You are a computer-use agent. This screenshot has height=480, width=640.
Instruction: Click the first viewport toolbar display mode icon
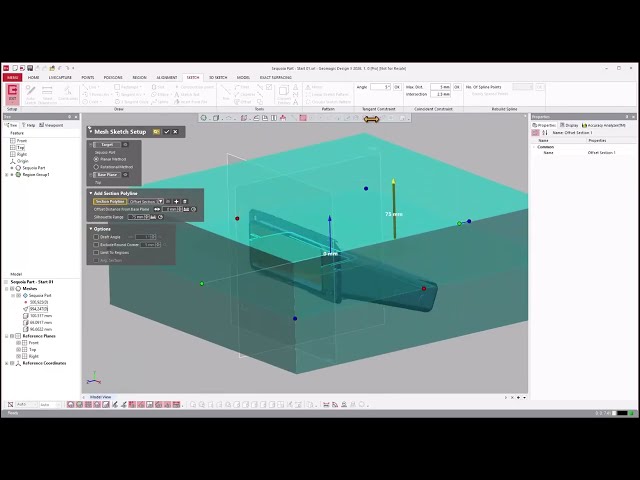(x=204, y=118)
